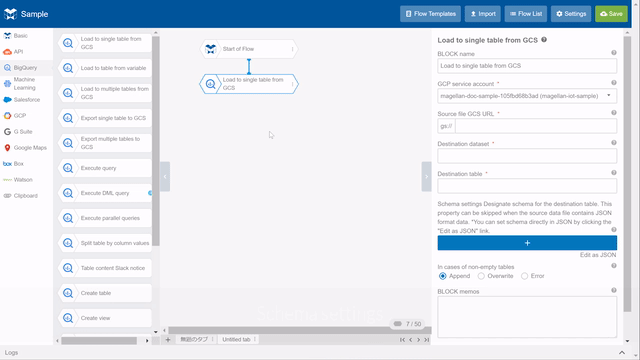Open the GCP service account dropdown
Viewport: 640px width, 360px height.
coord(527,96)
